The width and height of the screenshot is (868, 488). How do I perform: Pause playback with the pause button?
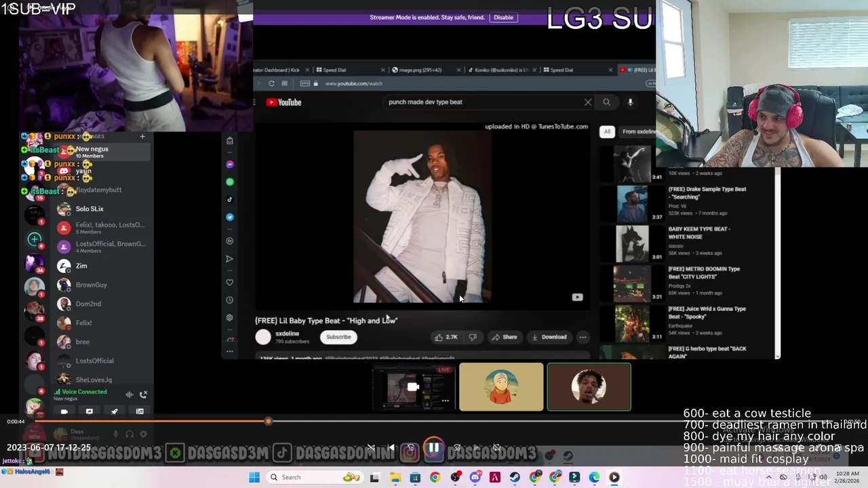433,448
